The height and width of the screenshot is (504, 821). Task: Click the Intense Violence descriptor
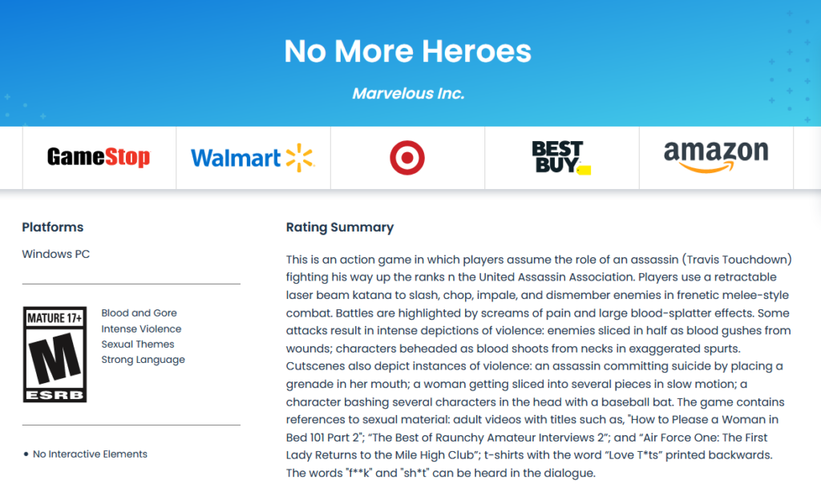[x=141, y=329]
